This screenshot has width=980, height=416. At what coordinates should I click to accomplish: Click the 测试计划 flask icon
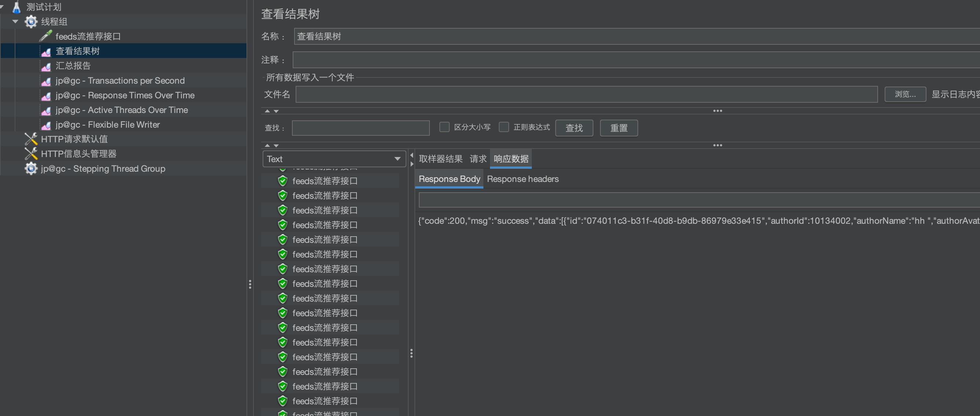[x=17, y=7]
